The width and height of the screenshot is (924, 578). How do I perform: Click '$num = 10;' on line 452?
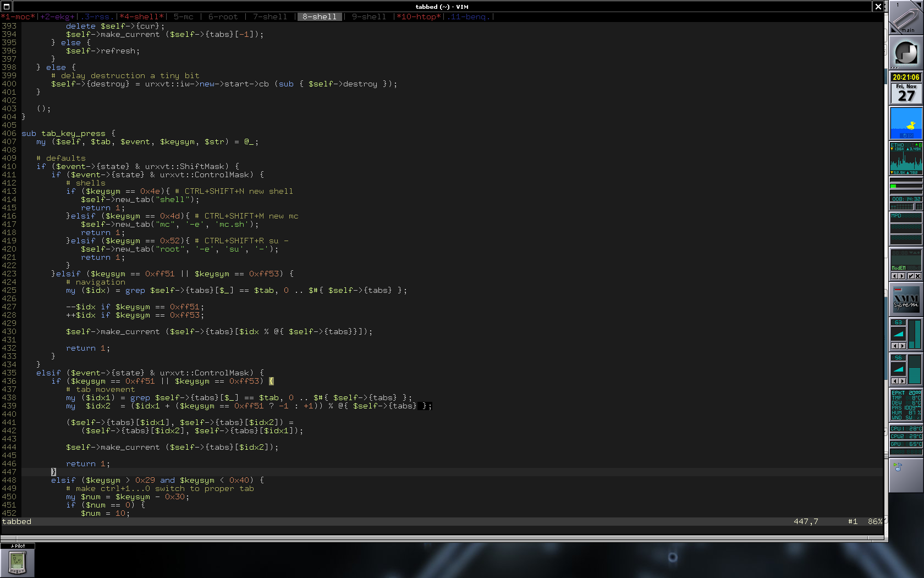point(106,513)
